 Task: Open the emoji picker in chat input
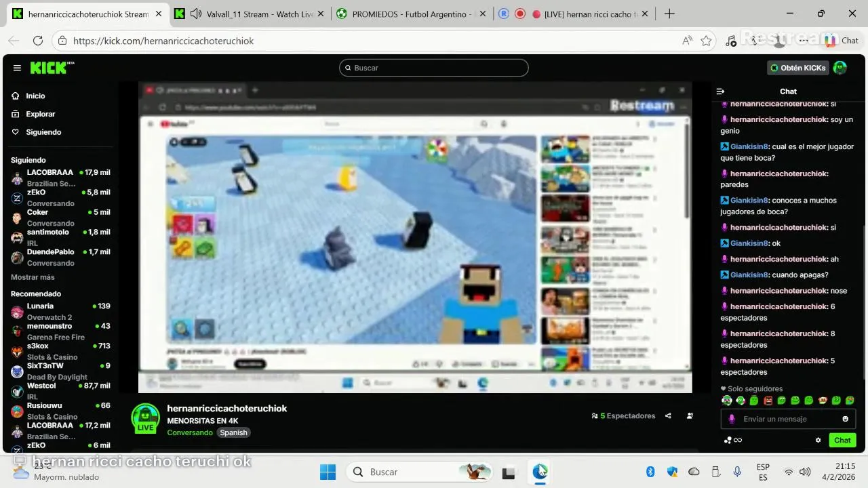[x=845, y=419]
